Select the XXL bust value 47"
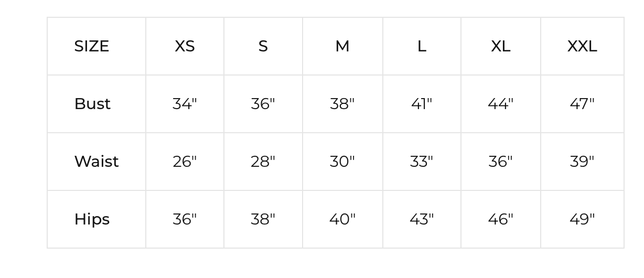Viewport: 644px width, 278px height. (582, 104)
